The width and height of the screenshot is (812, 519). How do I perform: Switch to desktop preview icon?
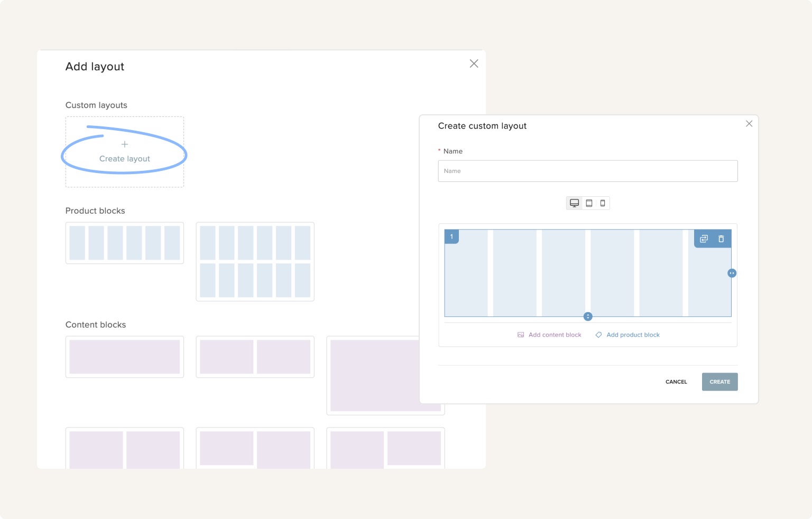[574, 203]
